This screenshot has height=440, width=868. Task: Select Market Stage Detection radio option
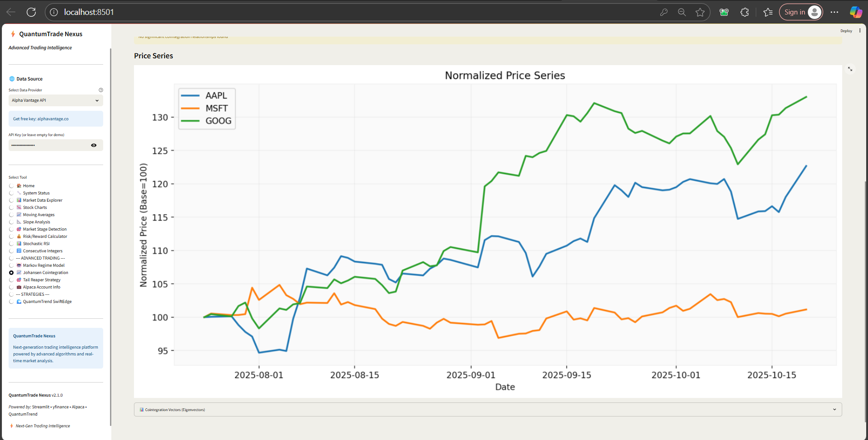[11, 229]
